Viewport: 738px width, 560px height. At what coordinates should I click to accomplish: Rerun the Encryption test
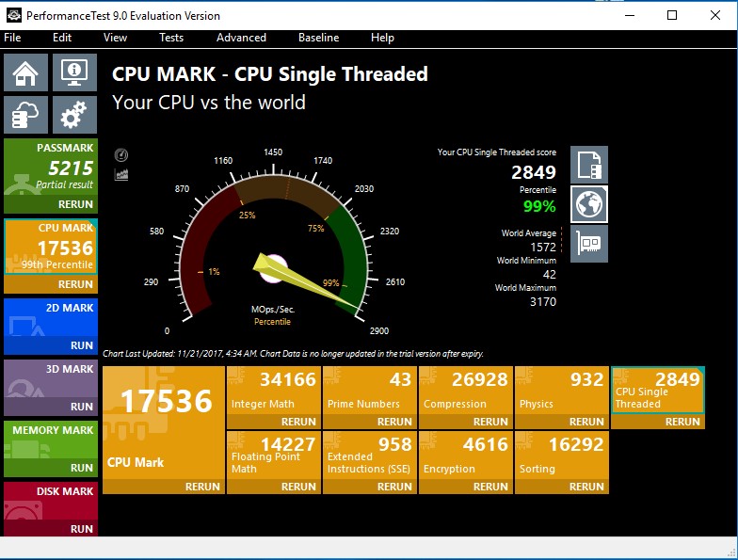[x=490, y=487]
